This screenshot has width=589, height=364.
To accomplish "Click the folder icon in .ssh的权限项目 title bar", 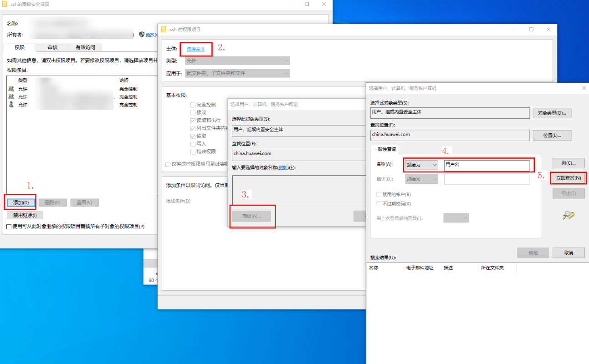I will click(x=164, y=30).
